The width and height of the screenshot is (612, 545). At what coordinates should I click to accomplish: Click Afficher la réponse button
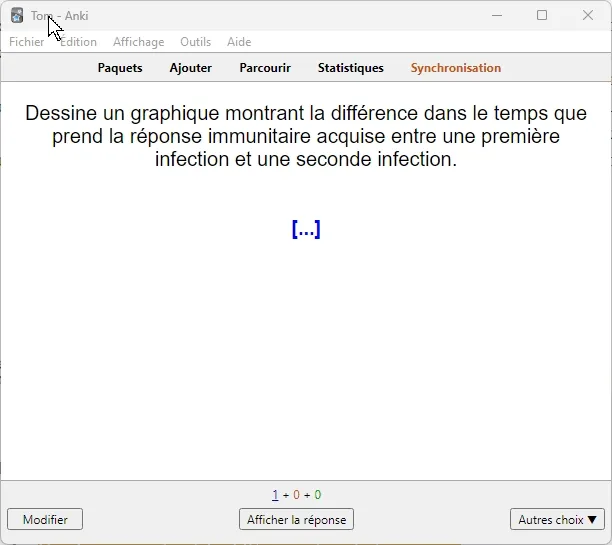pos(296,519)
